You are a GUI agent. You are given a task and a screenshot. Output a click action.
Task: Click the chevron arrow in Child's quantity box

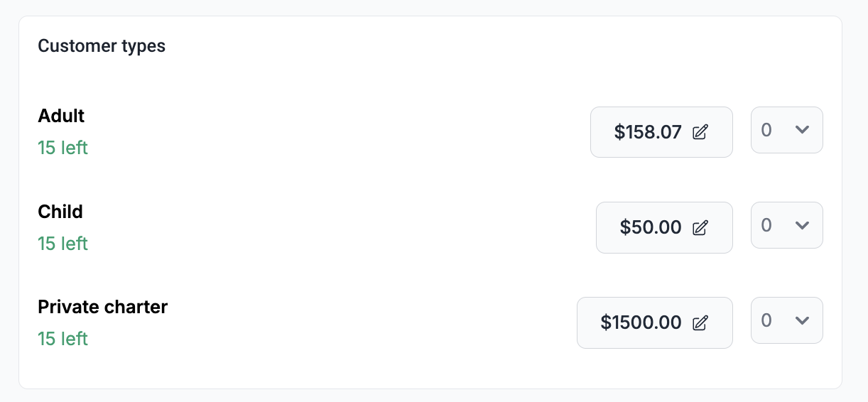pos(803,225)
